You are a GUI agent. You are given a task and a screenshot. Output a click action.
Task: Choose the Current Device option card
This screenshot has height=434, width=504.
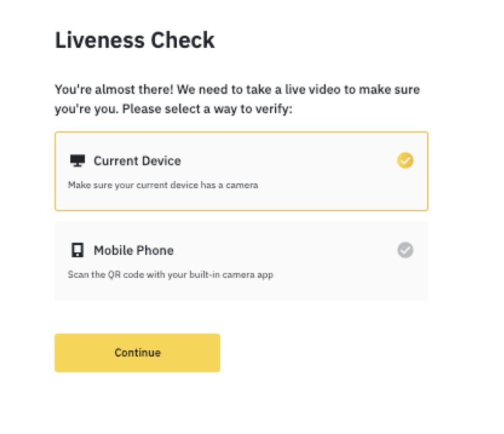241,171
